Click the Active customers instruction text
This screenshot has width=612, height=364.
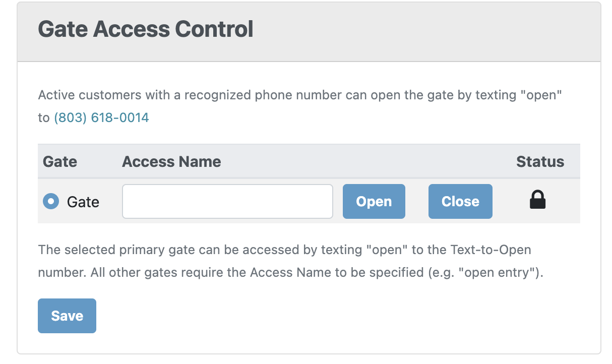300,106
